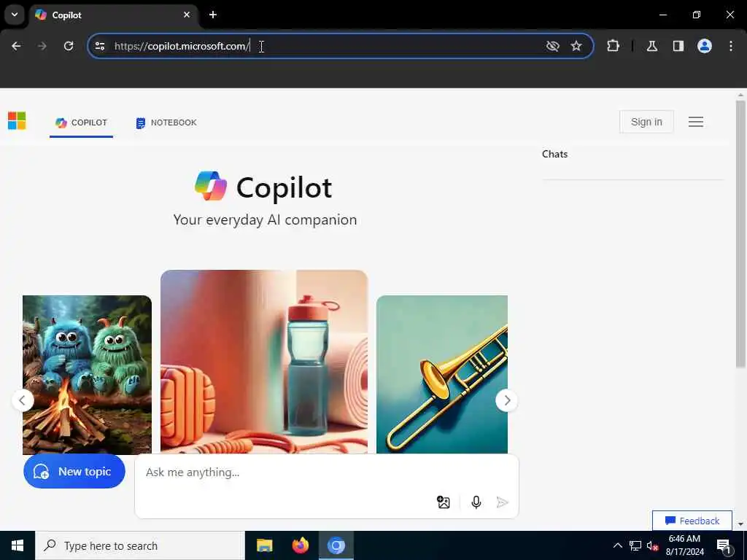Open Chrome three-dot menu

(x=731, y=46)
